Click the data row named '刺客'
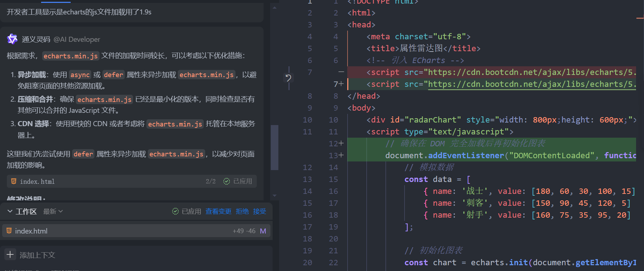The width and height of the screenshot is (644, 271). point(527,203)
